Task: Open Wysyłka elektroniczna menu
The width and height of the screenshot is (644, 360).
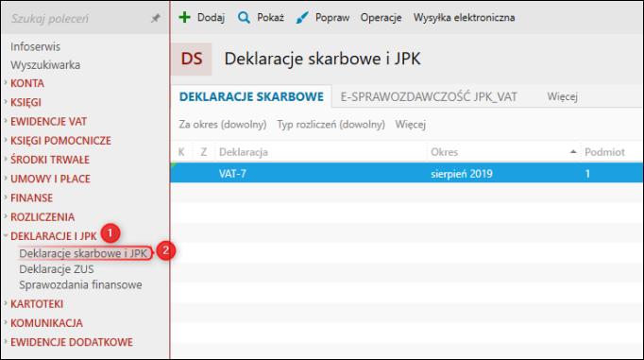Action: [464, 18]
